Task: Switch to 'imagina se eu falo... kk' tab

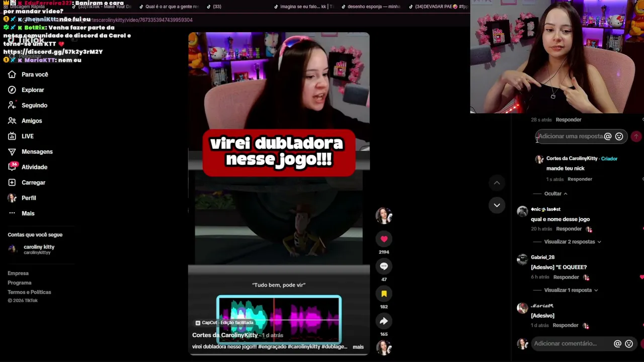Action: coord(303,7)
